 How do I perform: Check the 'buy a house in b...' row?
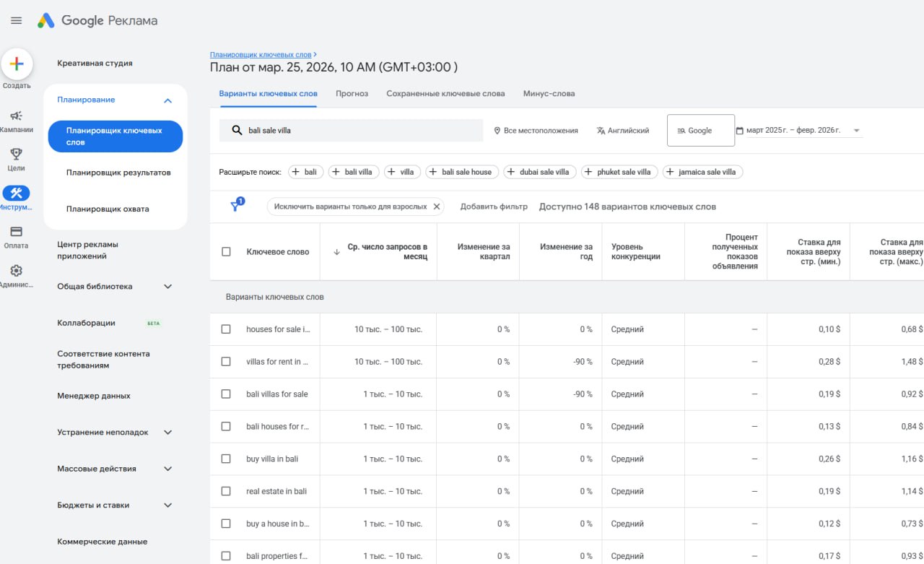click(x=226, y=524)
